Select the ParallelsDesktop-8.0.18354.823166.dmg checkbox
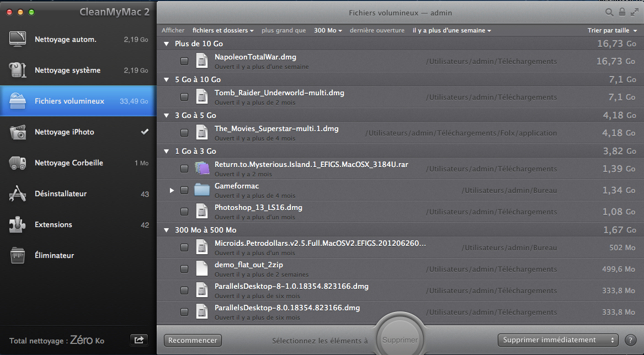The width and height of the screenshot is (644, 355). click(184, 312)
